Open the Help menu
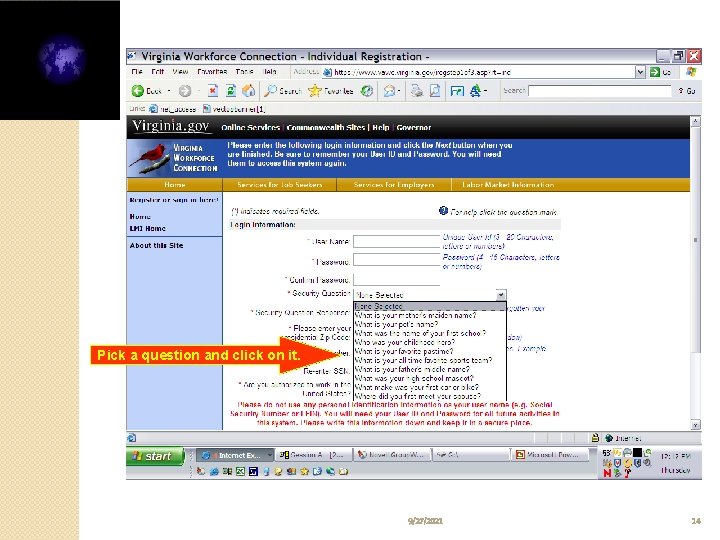The width and height of the screenshot is (720, 540). point(270,72)
